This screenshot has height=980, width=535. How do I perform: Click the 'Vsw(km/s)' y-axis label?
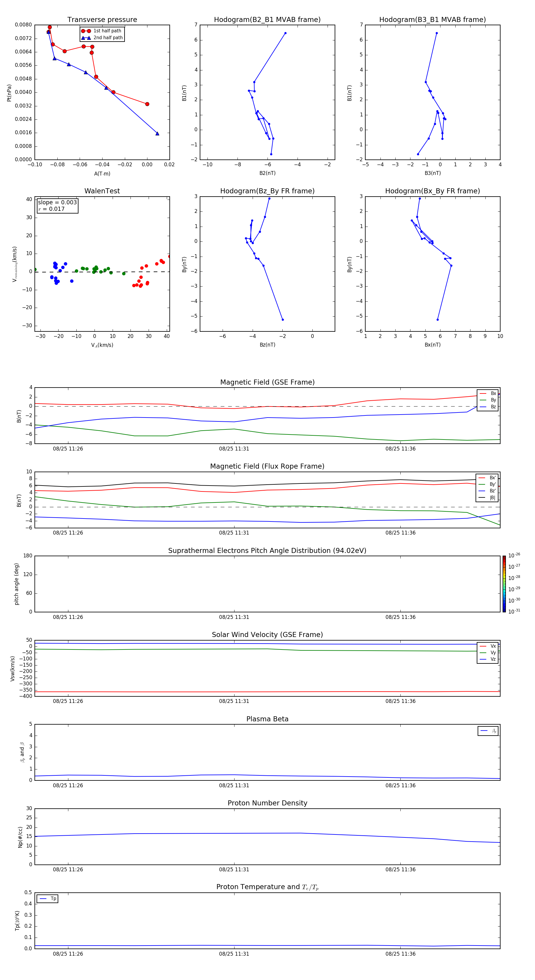pyautogui.click(x=12, y=668)
